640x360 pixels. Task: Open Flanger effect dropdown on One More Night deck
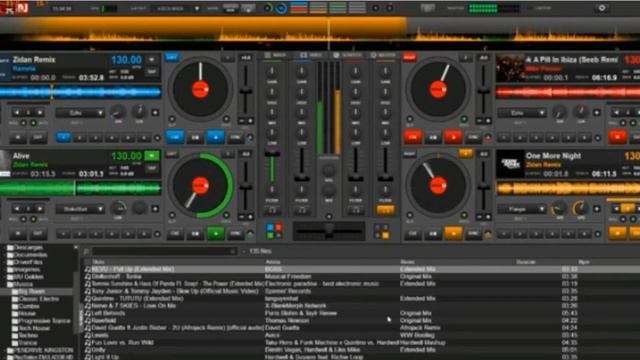click(x=522, y=209)
